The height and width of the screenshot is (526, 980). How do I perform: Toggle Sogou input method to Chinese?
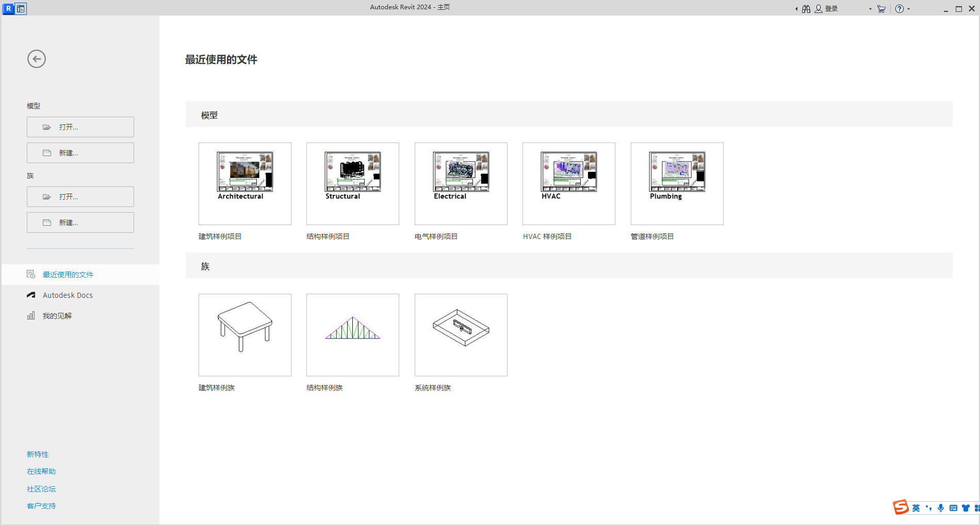tap(916, 507)
